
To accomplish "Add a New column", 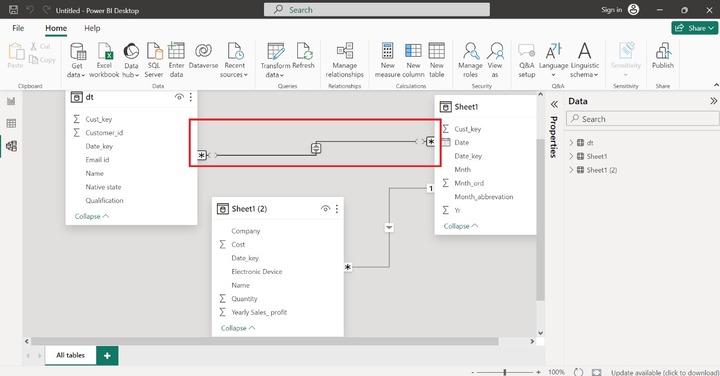I will pyautogui.click(x=413, y=60).
